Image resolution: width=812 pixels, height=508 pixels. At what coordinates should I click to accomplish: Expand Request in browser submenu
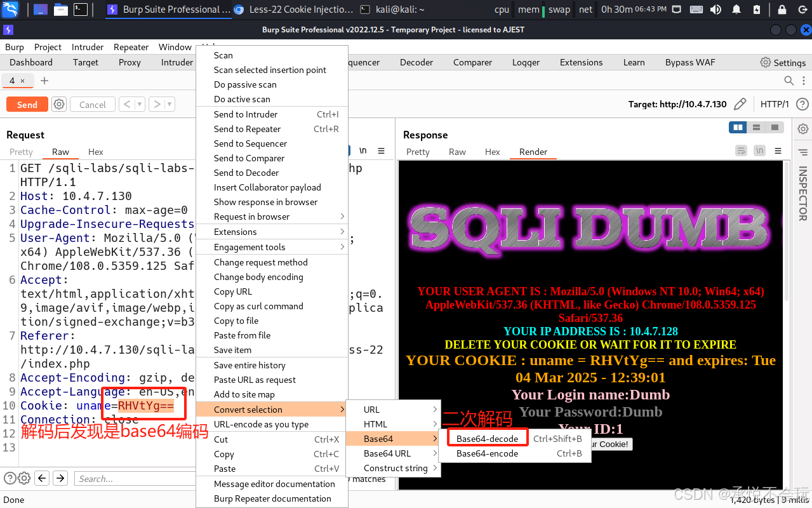[272, 217]
